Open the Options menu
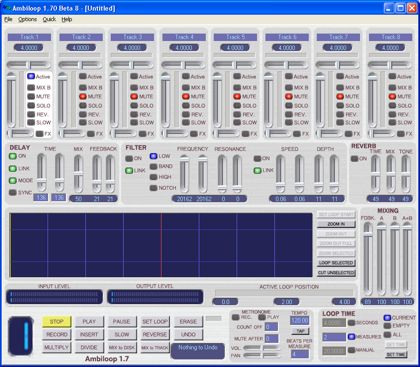420x367 pixels. pos(27,19)
